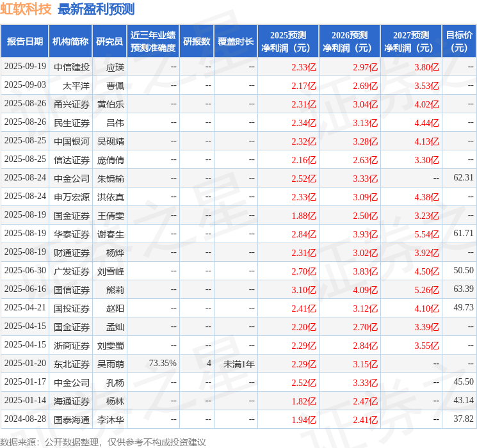Select the 申万宏源 institution cell
This screenshot has height=448, width=477.
click(72, 197)
